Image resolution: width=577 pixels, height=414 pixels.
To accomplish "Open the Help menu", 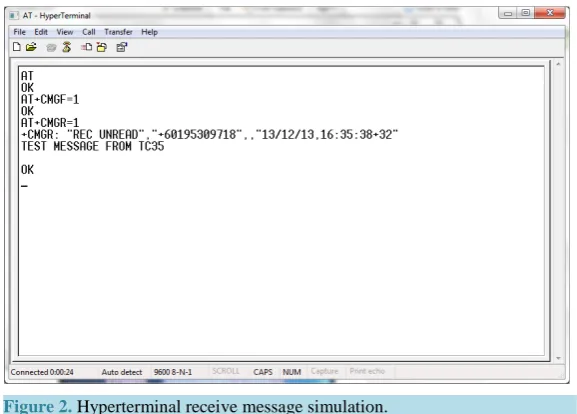I will (x=149, y=32).
